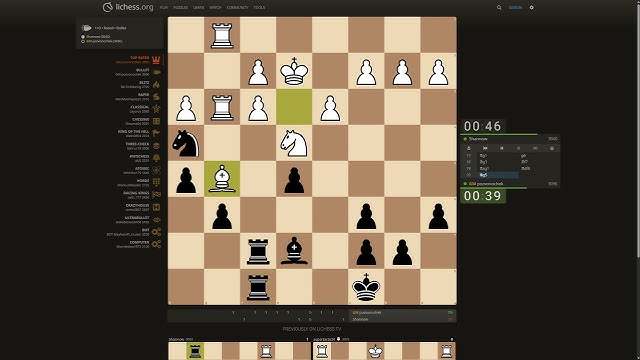640x360 pixels.
Task: Click the lichess.org logo link
Action: (x=128, y=7)
